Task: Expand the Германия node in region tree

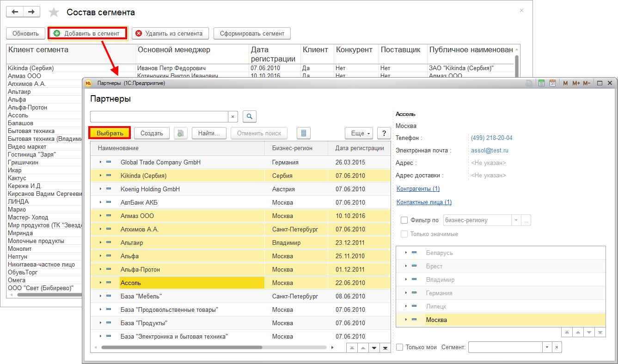Action: 406,293
